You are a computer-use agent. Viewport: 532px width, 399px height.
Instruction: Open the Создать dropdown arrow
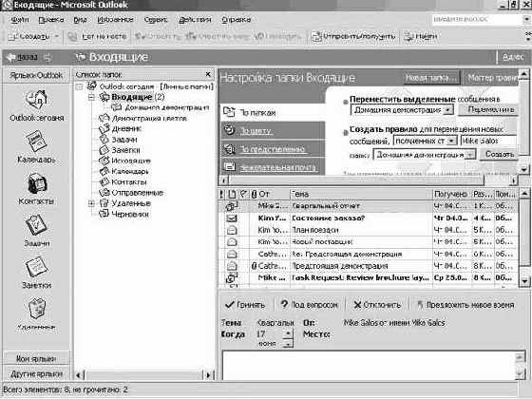57,36
